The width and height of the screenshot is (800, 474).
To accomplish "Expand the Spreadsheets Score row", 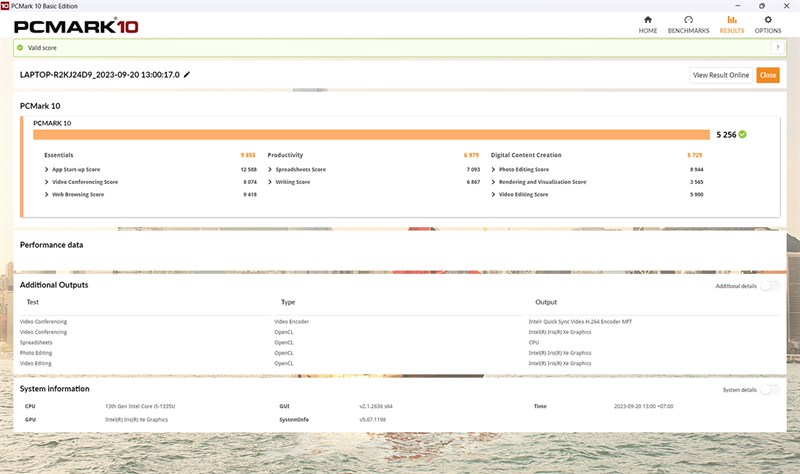I will tap(269, 169).
